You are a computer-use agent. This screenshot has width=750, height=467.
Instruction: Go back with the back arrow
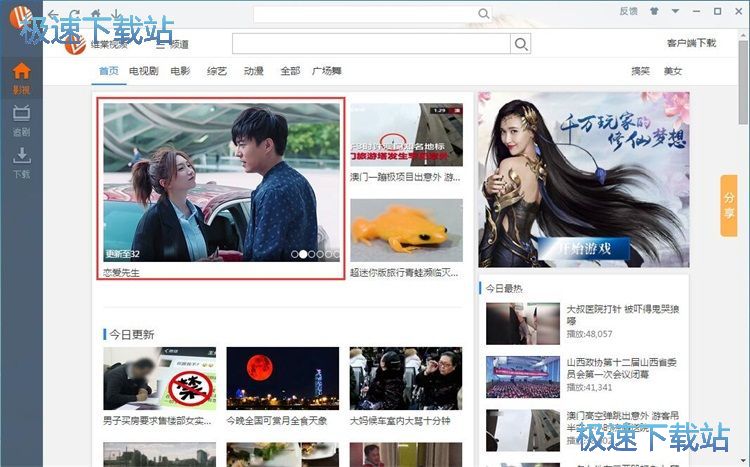pyautogui.click(x=53, y=14)
